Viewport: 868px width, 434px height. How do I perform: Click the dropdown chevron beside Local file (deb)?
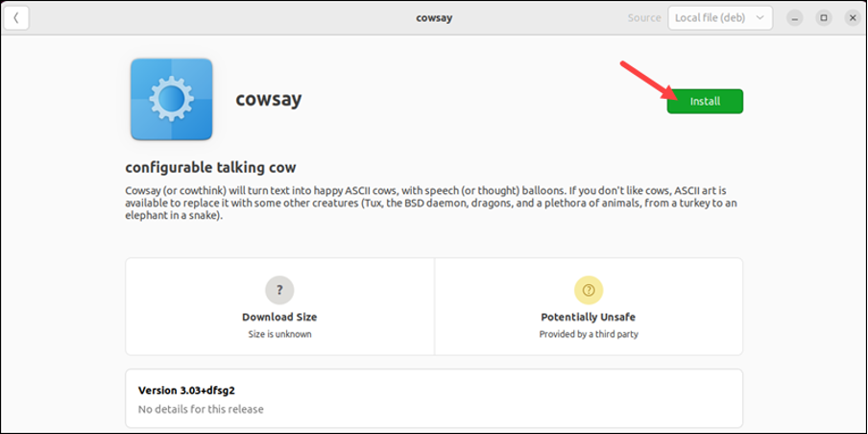[759, 18]
